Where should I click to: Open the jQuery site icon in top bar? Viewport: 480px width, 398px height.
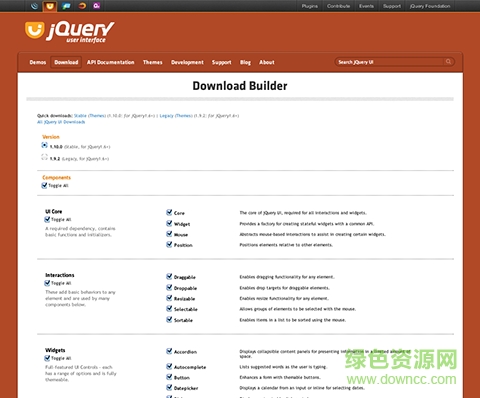tap(34, 6)
